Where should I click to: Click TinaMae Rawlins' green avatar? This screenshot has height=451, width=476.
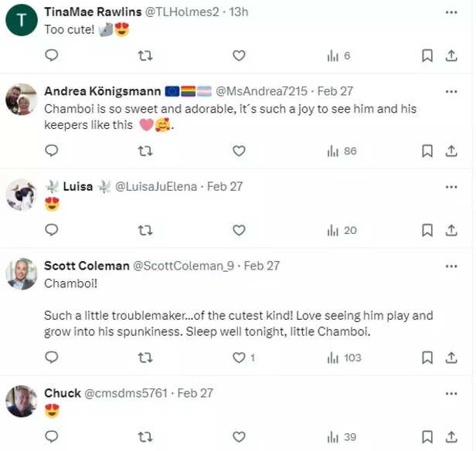click(x=22, y=21)
